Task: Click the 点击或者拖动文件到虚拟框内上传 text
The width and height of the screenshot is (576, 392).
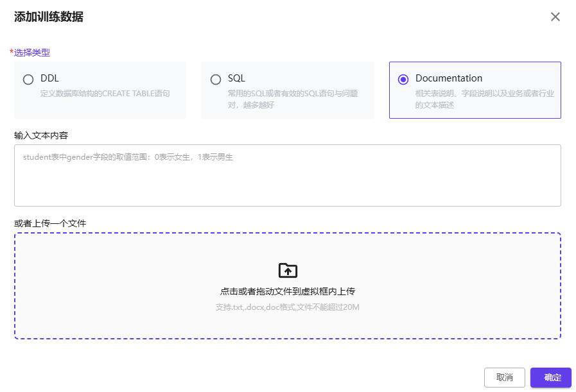Action: pos(288,291)
